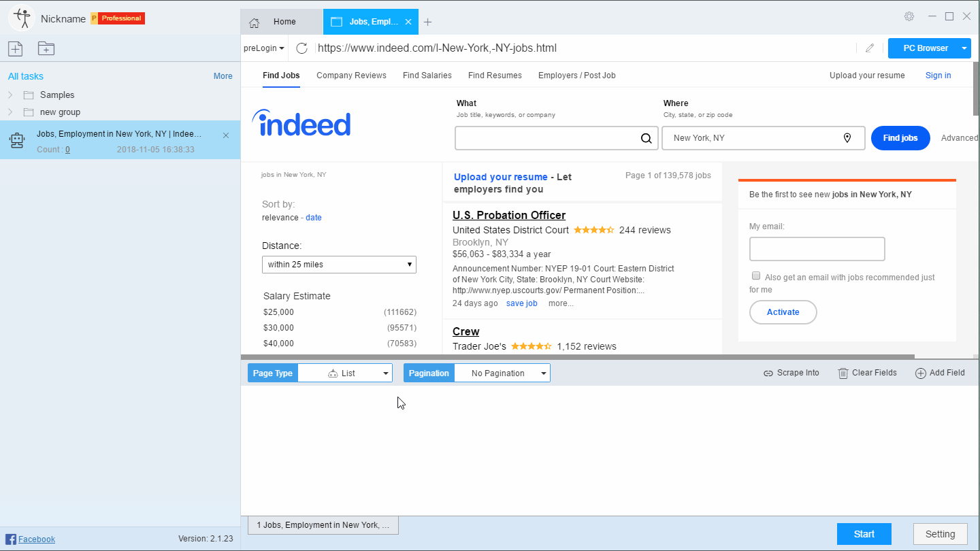Viewport: 980px width, 551px height.
Task: Create a new group folder icon
Action: click(x=46, y=48)
